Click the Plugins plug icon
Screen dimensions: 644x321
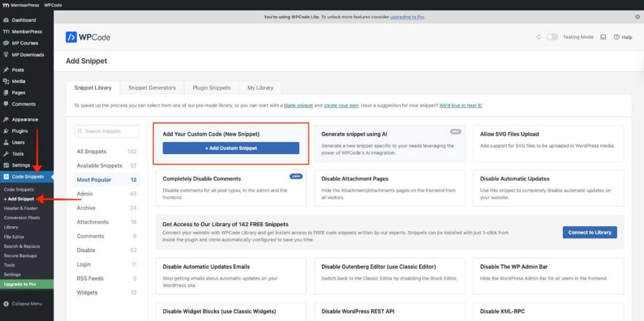click(x=6, y=131)
